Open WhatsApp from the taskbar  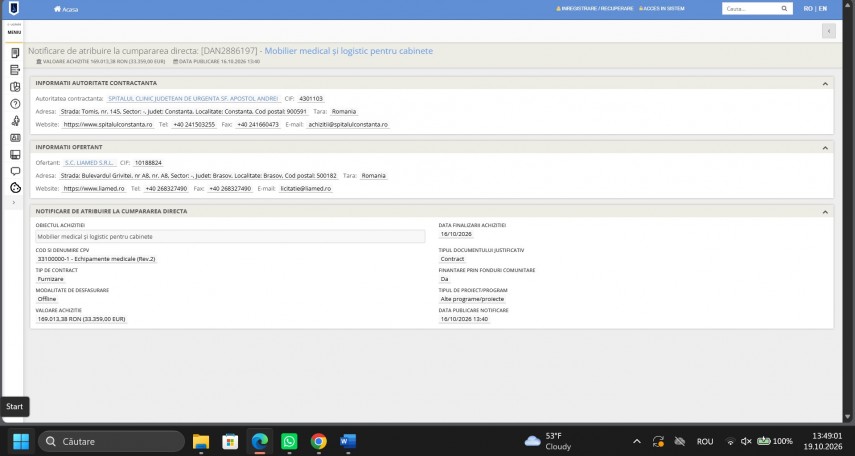click(289, 441)
